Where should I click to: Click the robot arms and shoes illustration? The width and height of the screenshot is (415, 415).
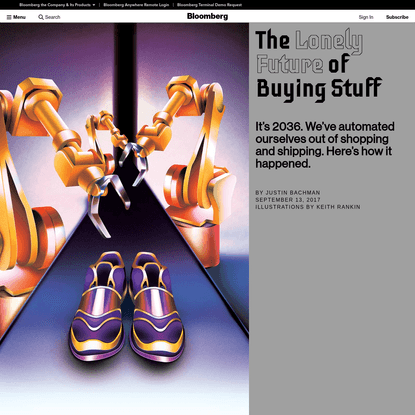coord(124,219)
